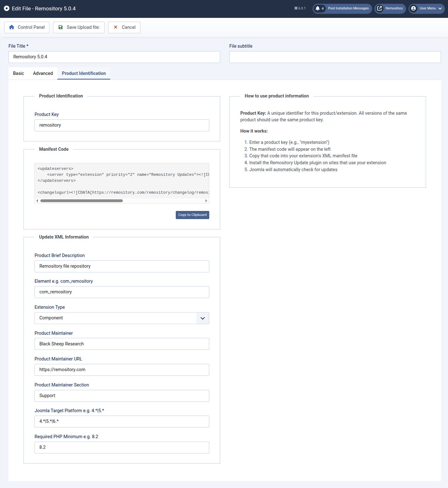Click the manifest code horizontal scrollbar thumb
Image resolution: width=448 pixels, height=488 pixels.
(81, 201)
